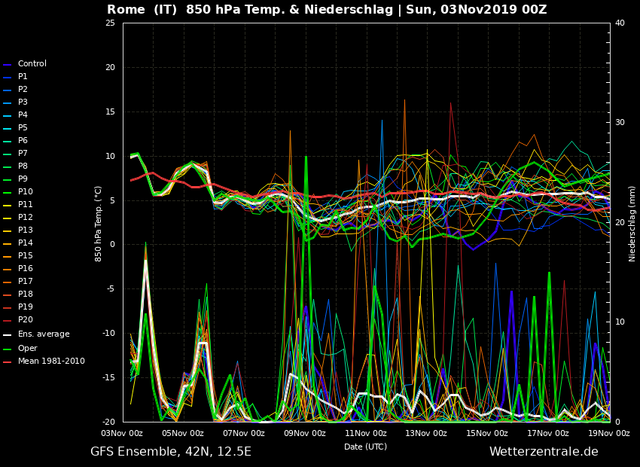Click the Wetterzentrale.de source text
This screenshot has width=640, height=467.
544,451
